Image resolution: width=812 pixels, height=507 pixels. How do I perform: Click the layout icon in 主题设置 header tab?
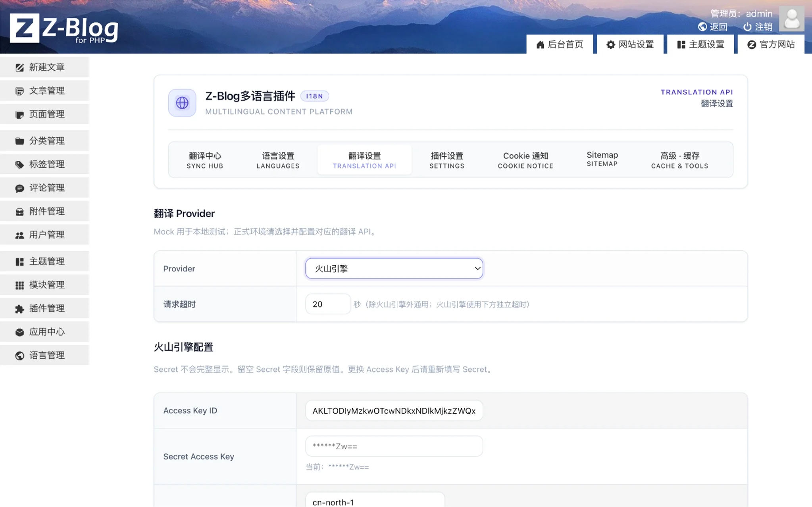coord(681,44)
